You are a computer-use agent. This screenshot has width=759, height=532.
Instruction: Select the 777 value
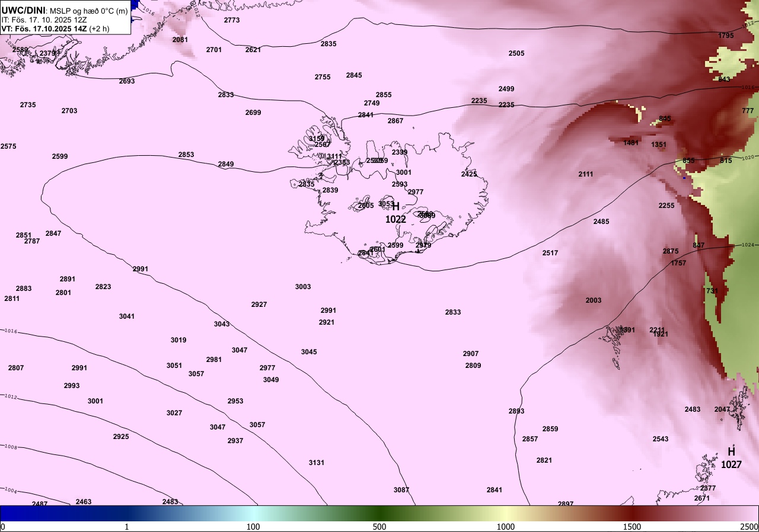(x=748, y=111)
